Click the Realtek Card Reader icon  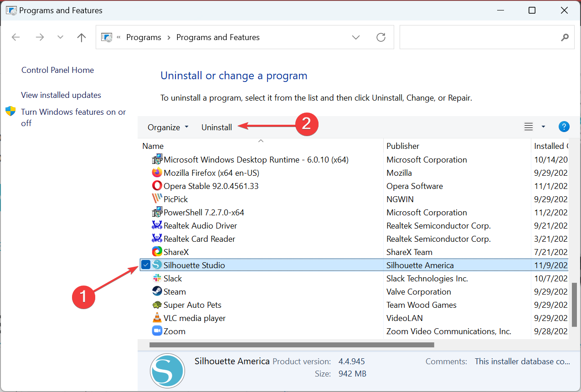click(157, 239)
